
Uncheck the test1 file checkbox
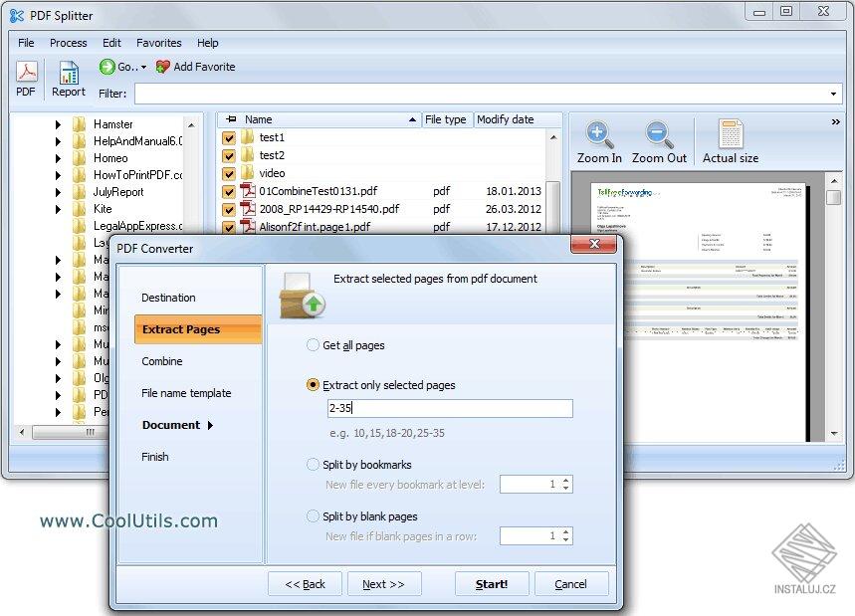(x=228, y=138)
